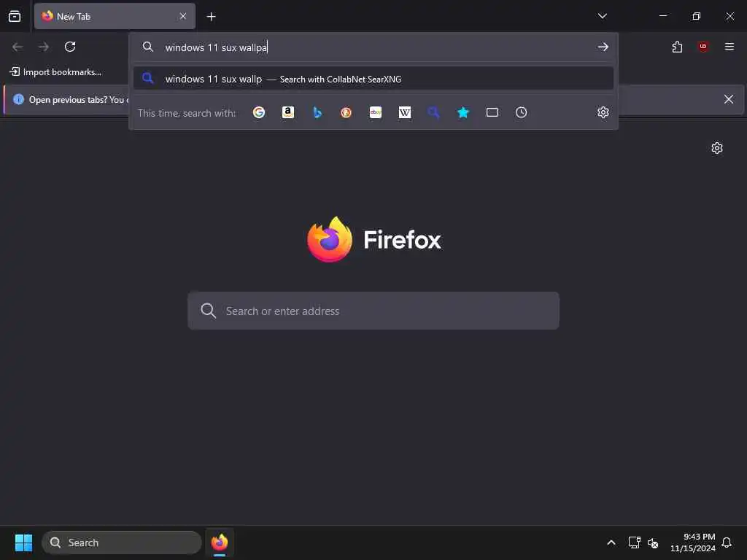Go forward one page

(44, 47)
